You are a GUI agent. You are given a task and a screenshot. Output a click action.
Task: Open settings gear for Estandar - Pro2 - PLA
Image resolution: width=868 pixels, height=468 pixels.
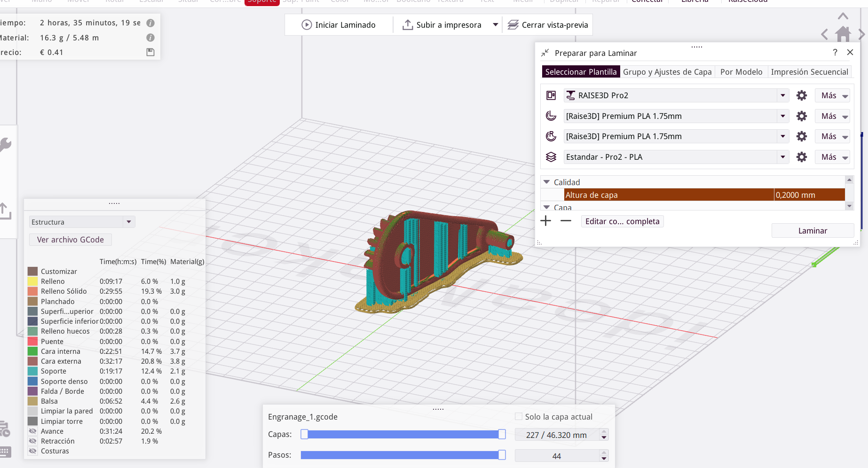point(801,157)
